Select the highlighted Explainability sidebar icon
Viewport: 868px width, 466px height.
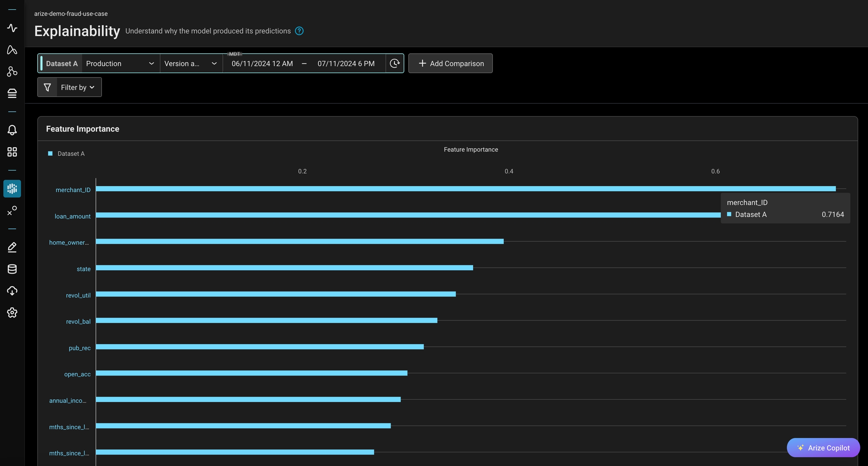click(x=12, y=189)
